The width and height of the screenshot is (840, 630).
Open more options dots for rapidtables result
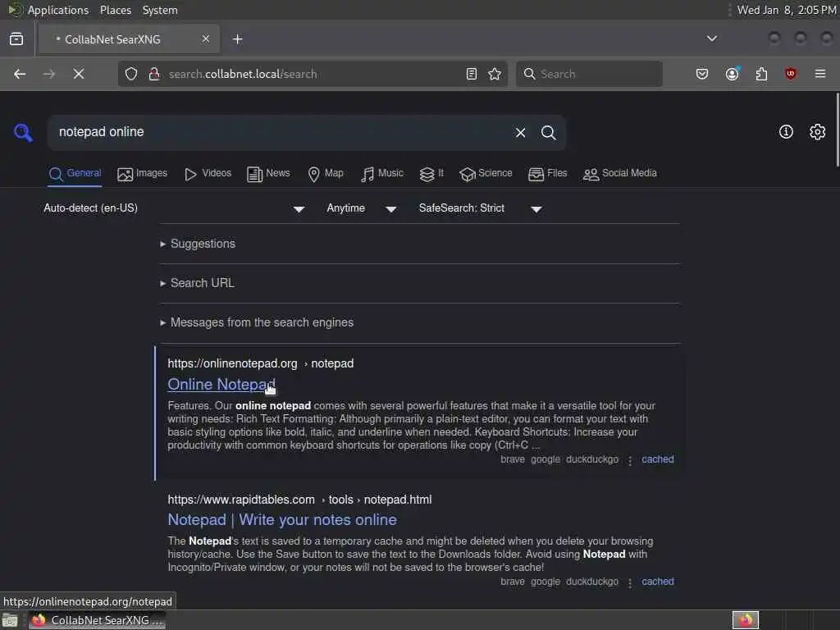point(630,583)
